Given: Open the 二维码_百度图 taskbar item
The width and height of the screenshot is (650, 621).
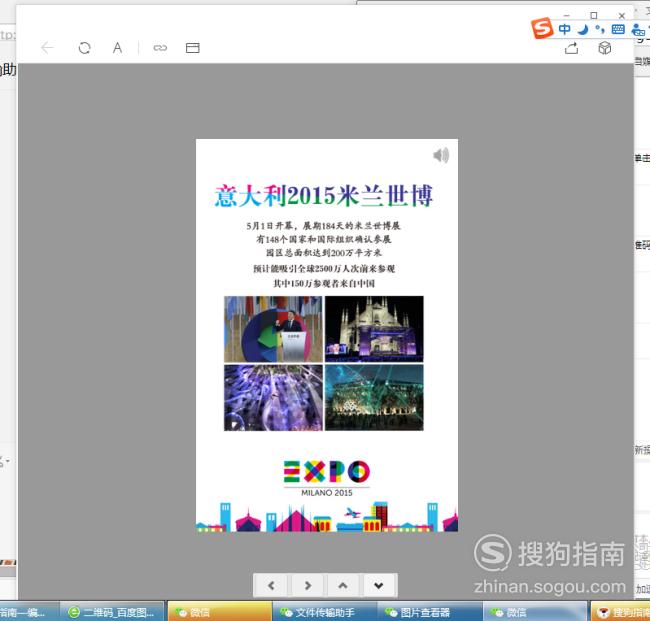Looking at the screenshot, I should click(x=112, y=612).
